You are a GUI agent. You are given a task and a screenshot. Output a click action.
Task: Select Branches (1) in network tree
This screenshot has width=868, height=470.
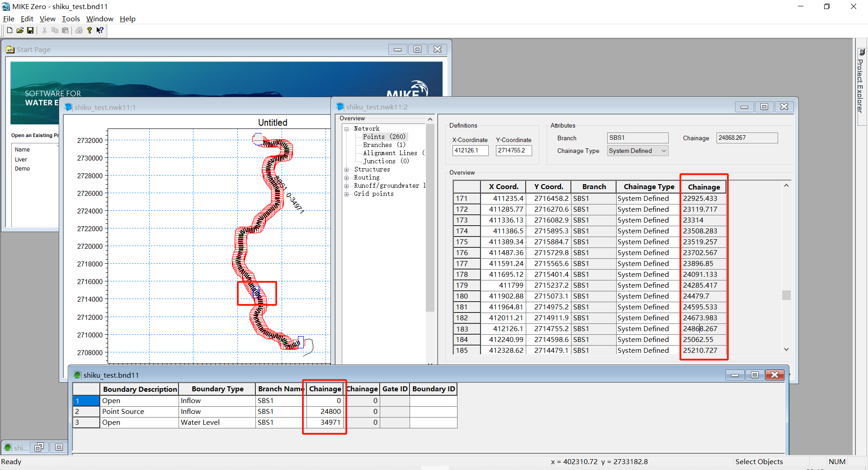(x=384, y=145)
